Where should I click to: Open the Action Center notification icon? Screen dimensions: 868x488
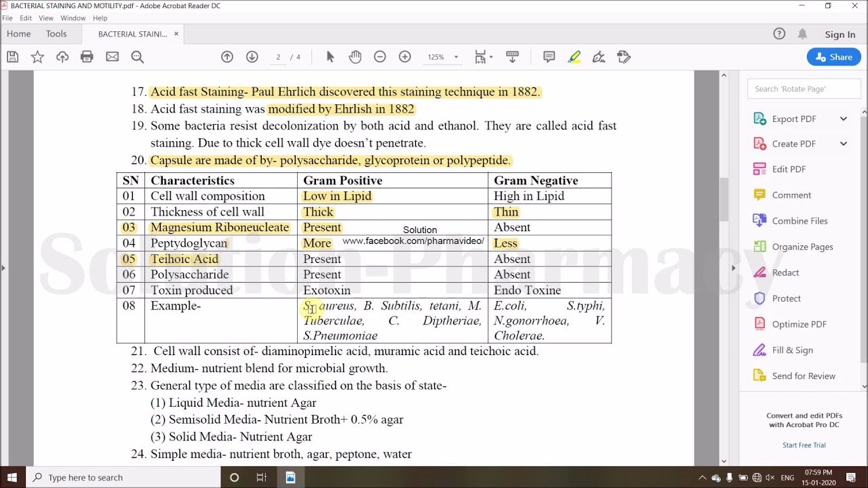tap(850, 478)
